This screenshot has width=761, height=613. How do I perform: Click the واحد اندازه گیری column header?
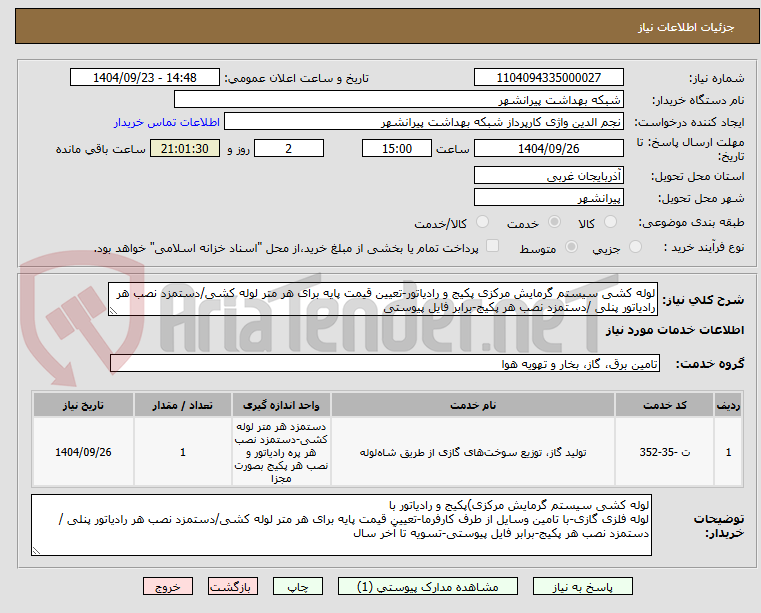281,405
